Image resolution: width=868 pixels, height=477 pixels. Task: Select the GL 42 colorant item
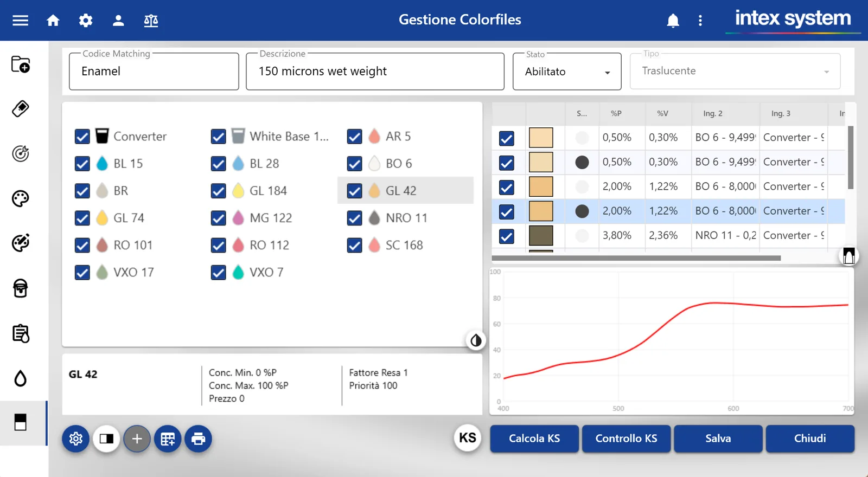click(x=405, y=191)
